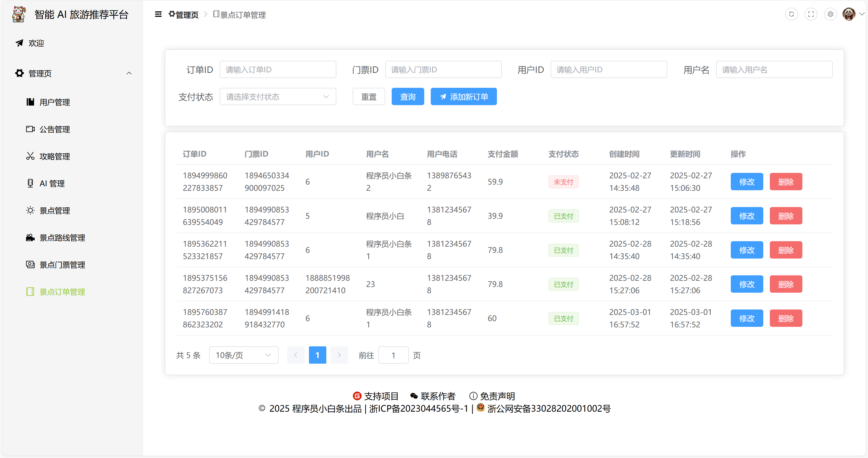Click the next page arrow in pagination
The image size is (868, 458).
[339, 355]
